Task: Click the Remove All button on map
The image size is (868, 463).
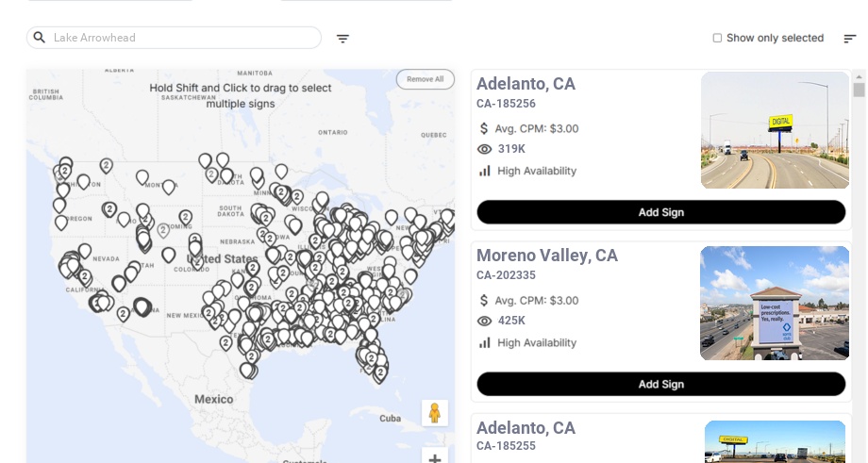Action: (x=425, y=79)
